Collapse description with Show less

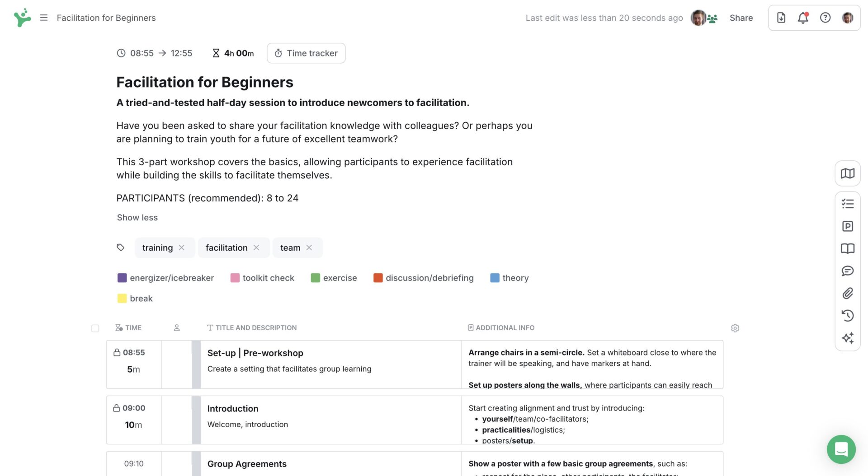point(137,218)
